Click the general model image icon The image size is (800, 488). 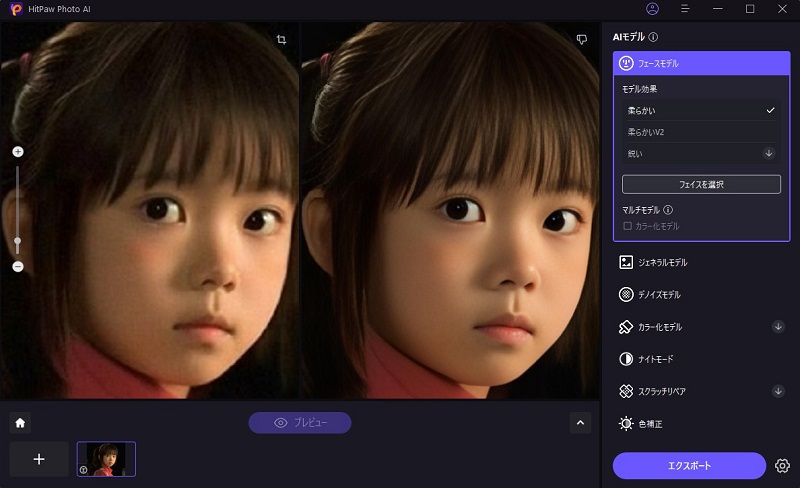pyautogui.click(x=626, y=262)
